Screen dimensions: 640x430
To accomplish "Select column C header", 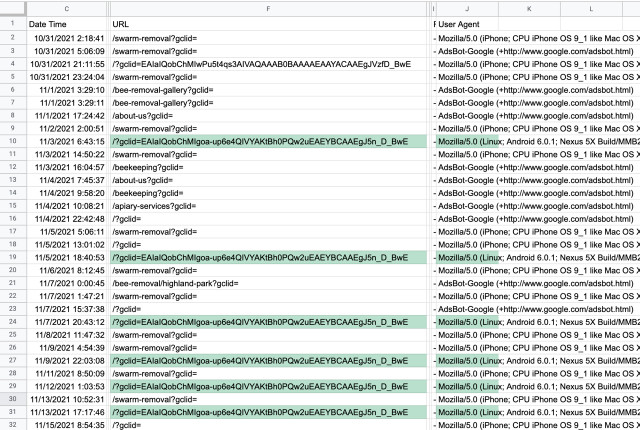I will click(67, 7).
